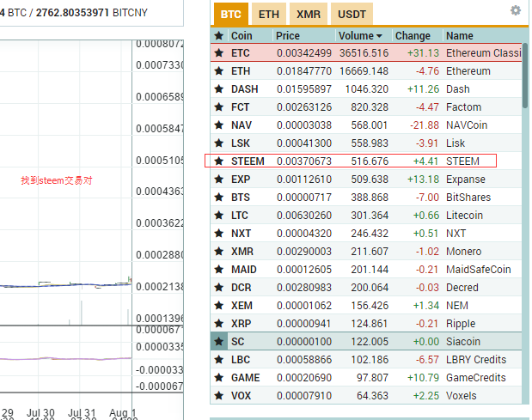Star the LTC market

click(219, 216)
